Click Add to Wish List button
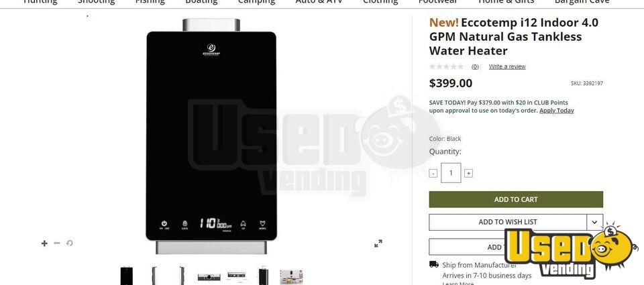The image size is (644, 285). 508,222
